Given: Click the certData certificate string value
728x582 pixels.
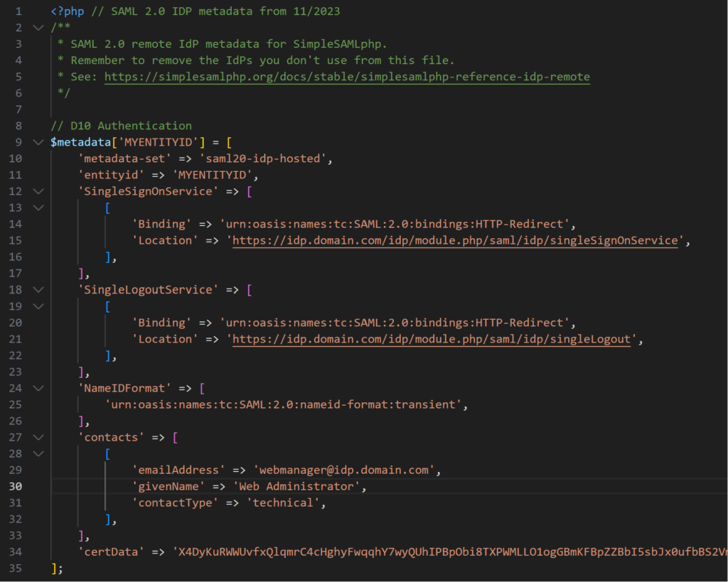Looking at the screenshot, I should (x=450, y=552).
